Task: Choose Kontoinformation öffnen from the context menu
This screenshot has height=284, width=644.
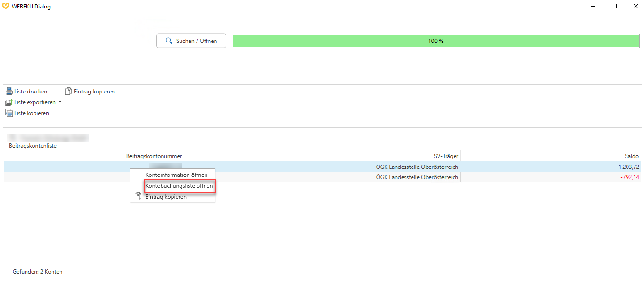Action: tap(176, 175)
